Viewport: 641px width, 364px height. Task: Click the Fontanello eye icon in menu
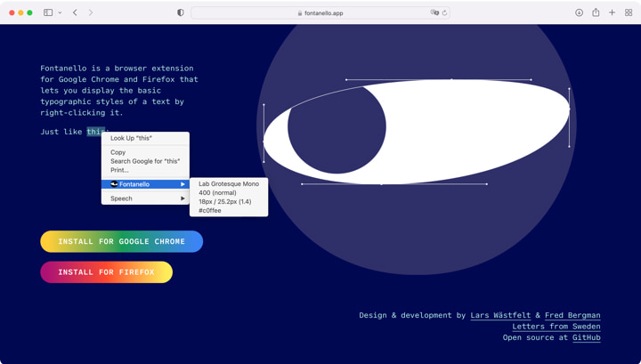coord(115,184)
